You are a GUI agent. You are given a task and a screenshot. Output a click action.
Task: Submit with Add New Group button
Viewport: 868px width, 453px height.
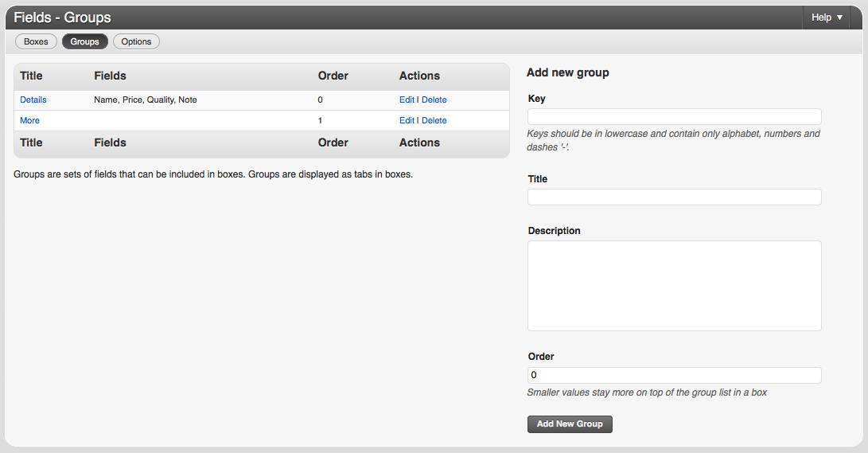tap(570, 424)
